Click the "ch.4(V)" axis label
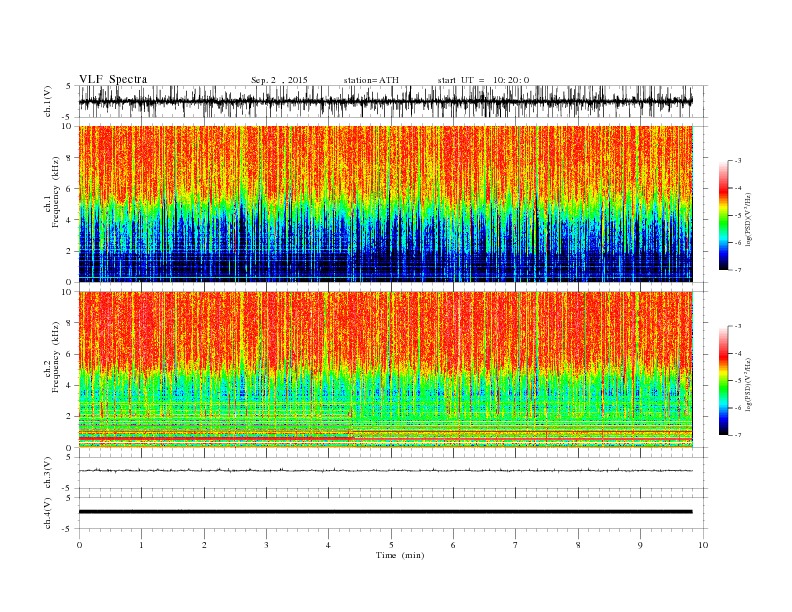 pos(48,513)
